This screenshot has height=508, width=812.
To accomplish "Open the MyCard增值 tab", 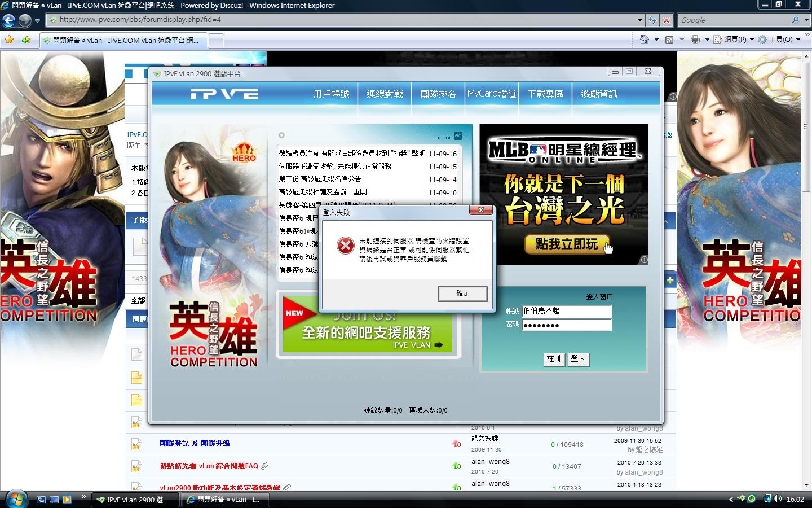I will tap(492, 94).
